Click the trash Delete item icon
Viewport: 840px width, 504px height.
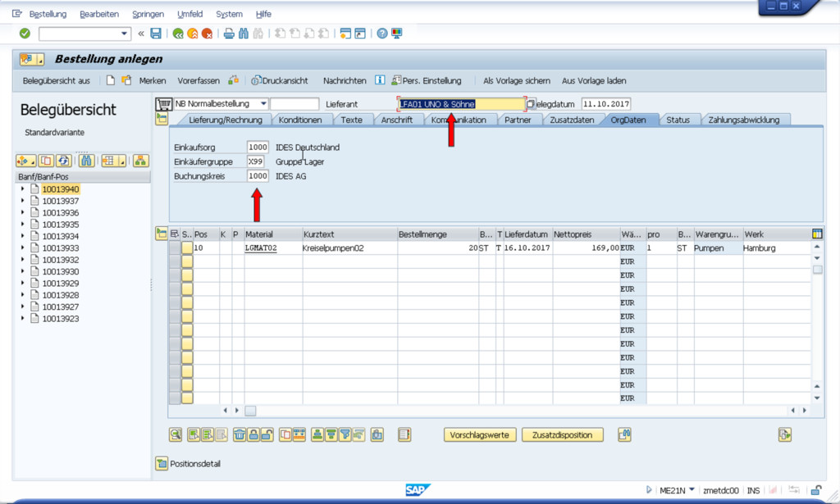[x=239, y=434]
